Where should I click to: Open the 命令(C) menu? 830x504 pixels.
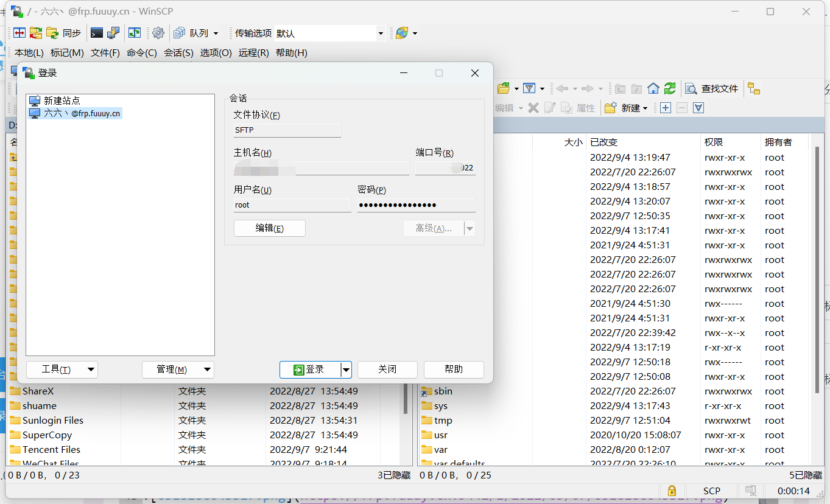pos(141,53)
